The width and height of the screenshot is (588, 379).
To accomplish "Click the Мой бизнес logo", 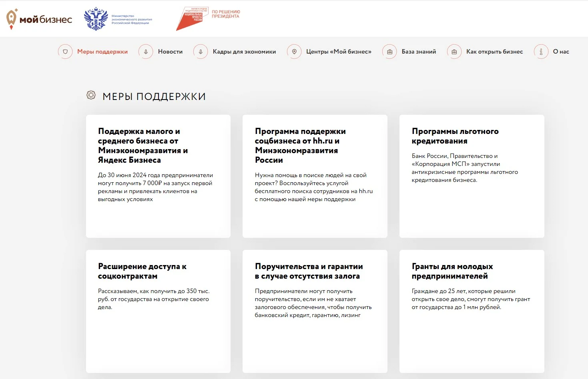I will (39, 19).
